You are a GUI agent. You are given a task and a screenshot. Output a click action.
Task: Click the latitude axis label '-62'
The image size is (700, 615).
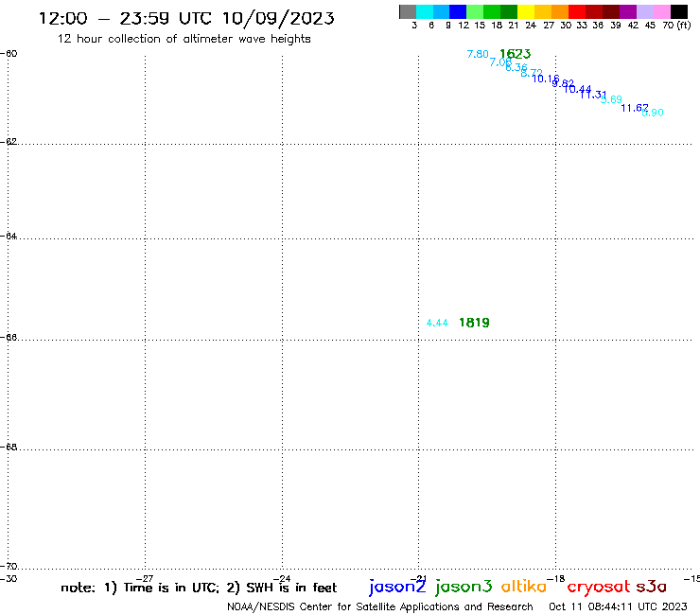point(9,141)
